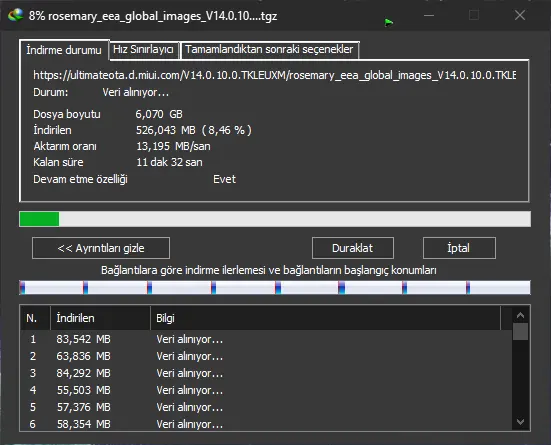This screenshot has height=445, width=551.
Task: Click the Ayrıntıları gizle button
Action: pyautogui.click(x=101, y=248)
